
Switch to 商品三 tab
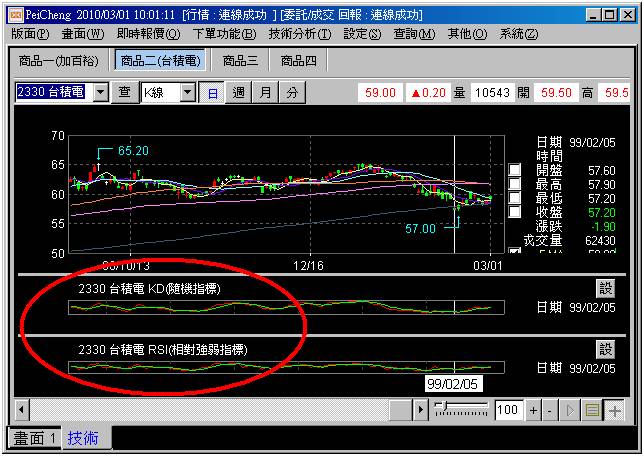click(x=241, y=61)
